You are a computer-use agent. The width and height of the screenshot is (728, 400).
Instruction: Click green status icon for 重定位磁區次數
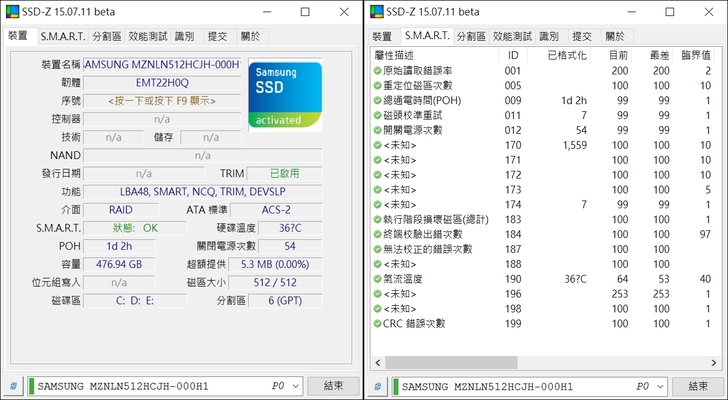click(377, 85)
